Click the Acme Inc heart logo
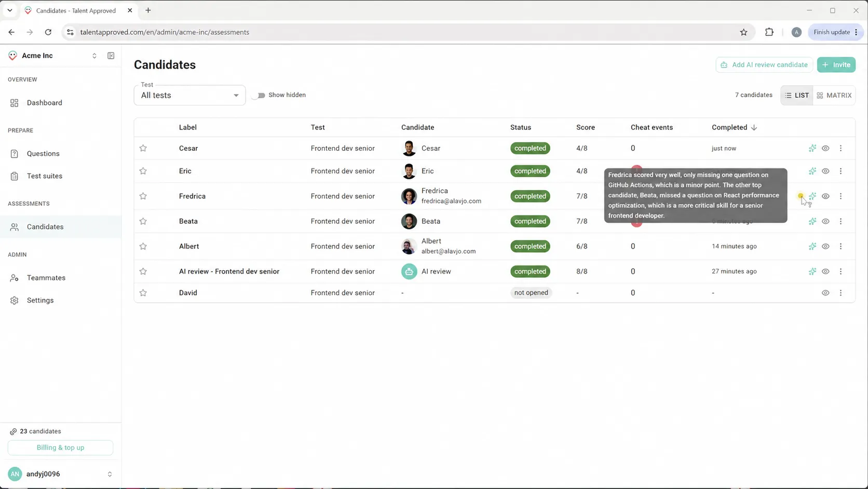 pos(13,56)
